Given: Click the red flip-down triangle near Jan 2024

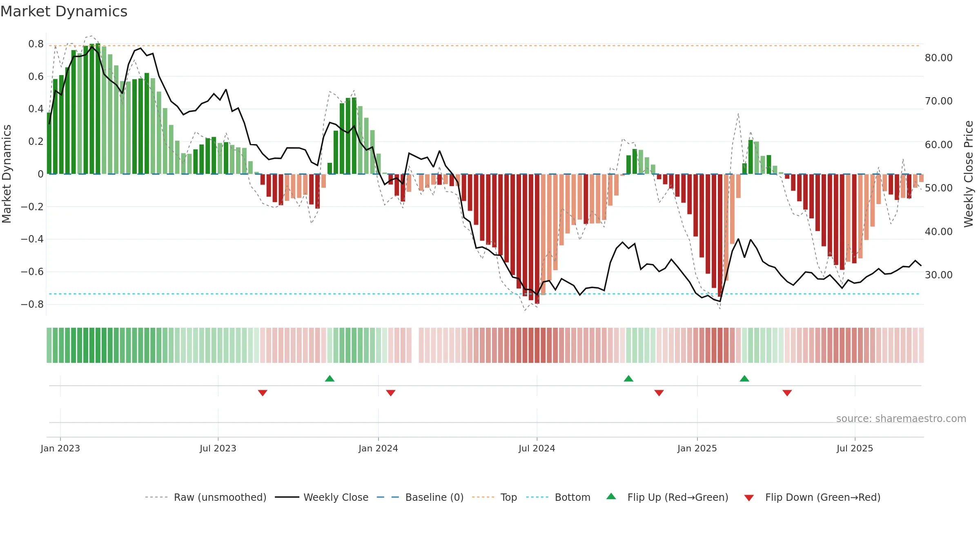Looking at the screenshot, I should (391, 393).
